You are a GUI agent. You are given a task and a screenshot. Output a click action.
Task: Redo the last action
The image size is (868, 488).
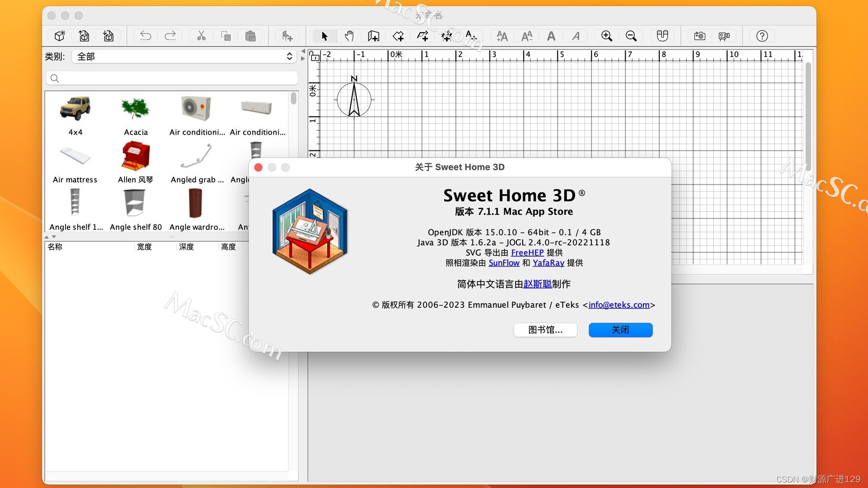coord(170,36)
